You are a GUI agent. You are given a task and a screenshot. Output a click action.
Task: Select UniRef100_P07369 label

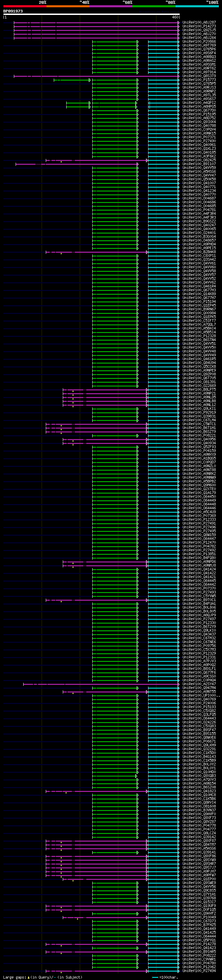199,516
